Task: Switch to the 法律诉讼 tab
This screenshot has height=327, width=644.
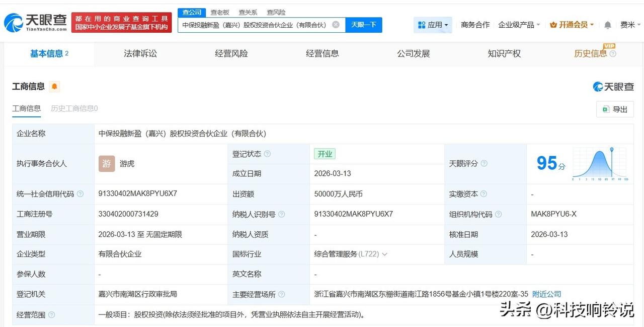Action: (x=140, y=53)
